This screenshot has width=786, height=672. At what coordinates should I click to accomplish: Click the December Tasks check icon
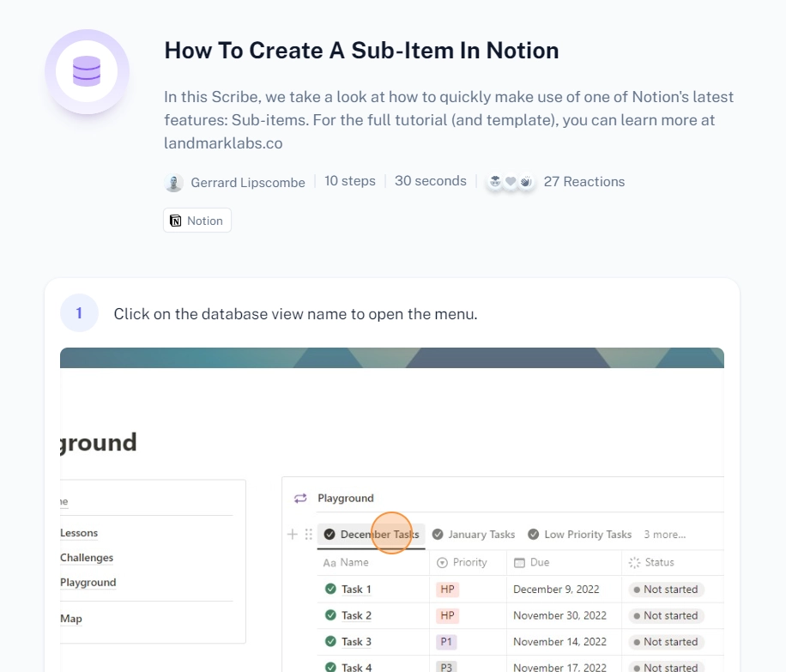[x=330, y=534]
